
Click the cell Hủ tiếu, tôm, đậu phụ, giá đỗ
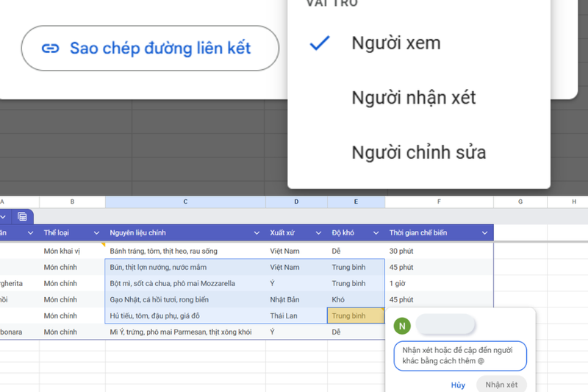tap(185, 316)
